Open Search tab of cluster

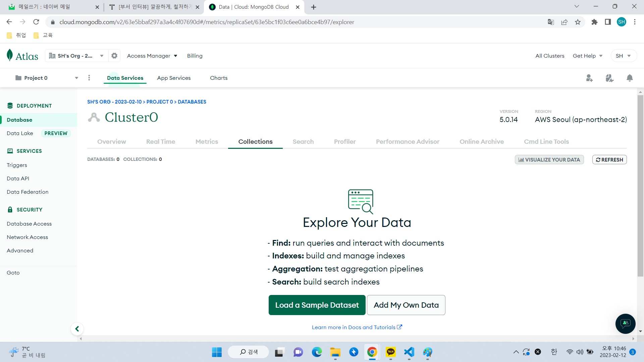pyautogui.click(x=303, y=142)
